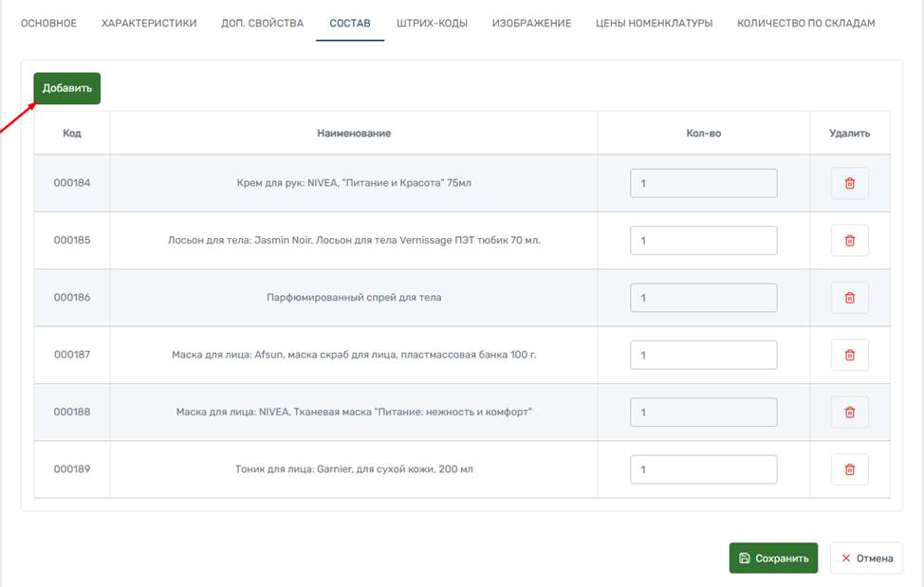Click trash icon for item 000188
This screenshot has width=924, height=587.
point(849,413)
